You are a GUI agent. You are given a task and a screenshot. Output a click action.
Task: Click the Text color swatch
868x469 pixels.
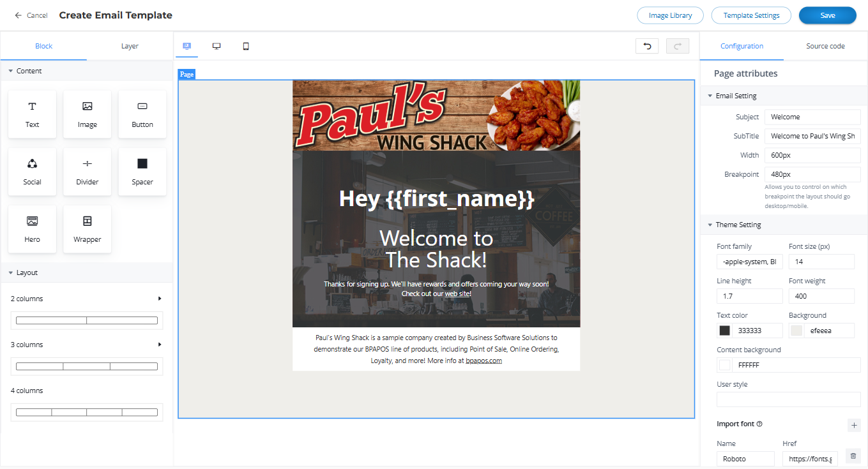click(x=725, y=331)
